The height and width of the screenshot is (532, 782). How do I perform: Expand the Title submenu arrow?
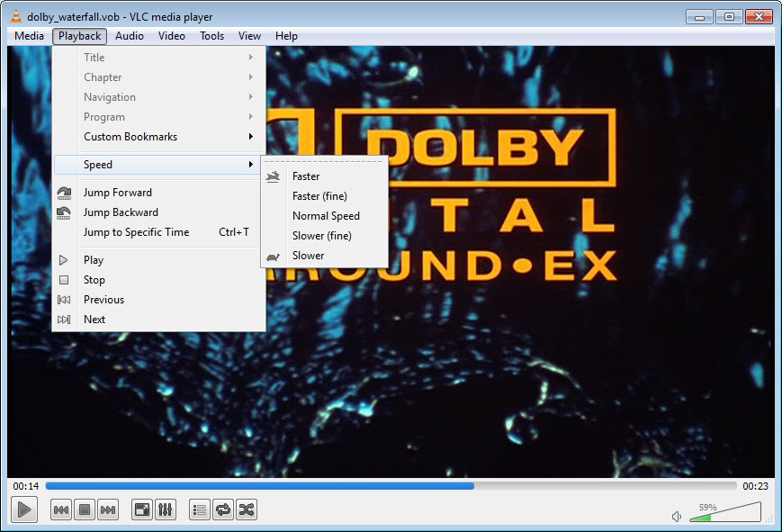coord(251,58)
